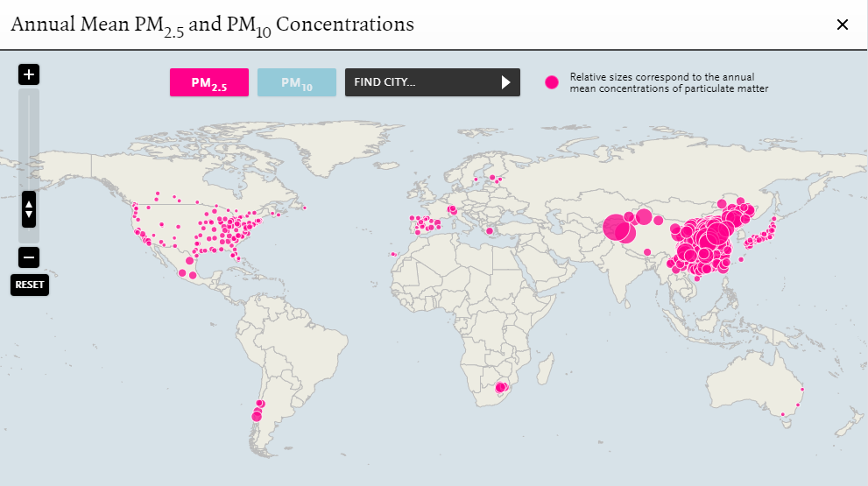Click the northern Mexico bubble near Texas

coord(189,261)
